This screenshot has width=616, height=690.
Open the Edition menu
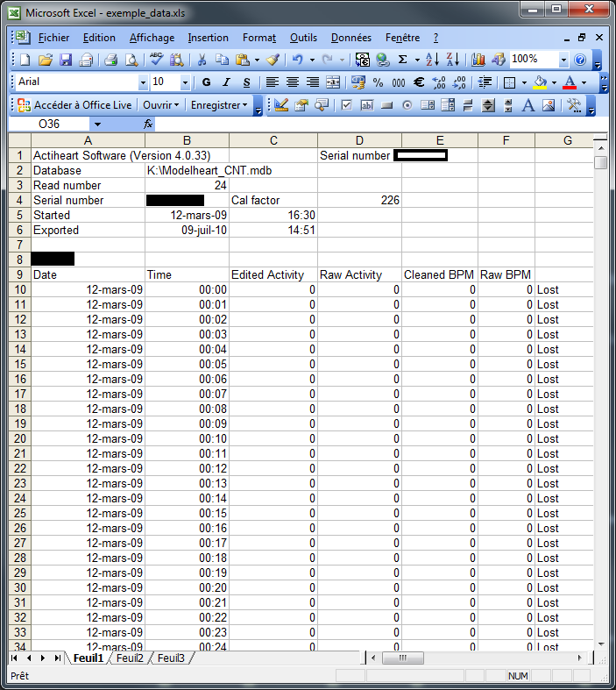tap(99, 38)
